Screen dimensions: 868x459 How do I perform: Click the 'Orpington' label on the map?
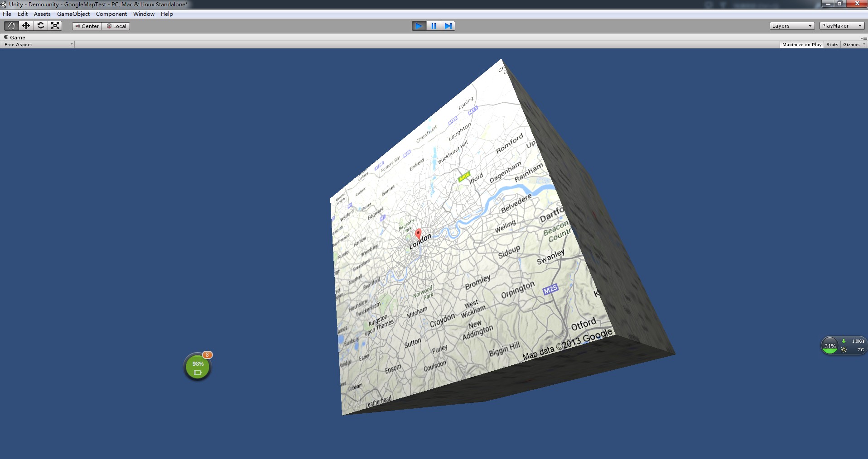point(518,290)
